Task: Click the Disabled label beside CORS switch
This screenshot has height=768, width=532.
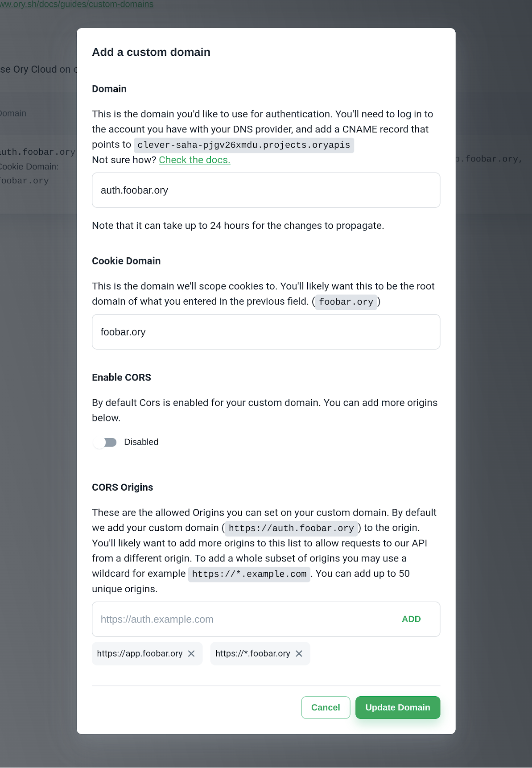Action: pyautogui.click(x=141, y=442)
